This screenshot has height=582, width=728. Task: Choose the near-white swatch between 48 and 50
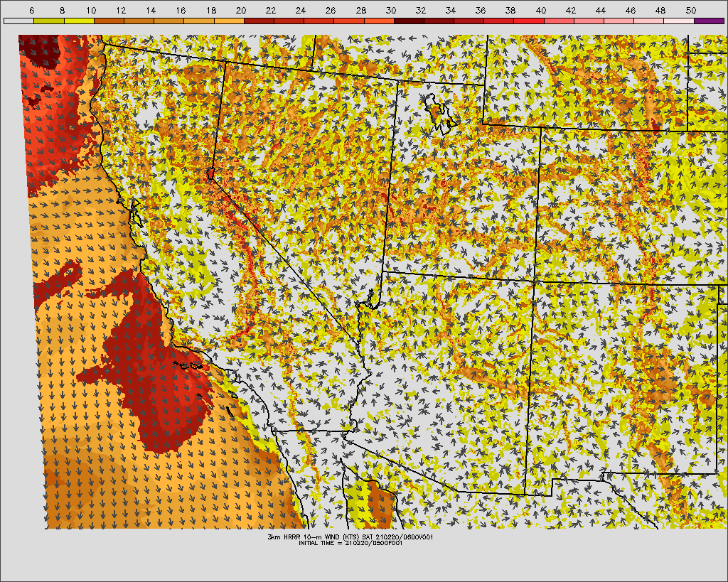pyautogui.click(x=679, y=21)
